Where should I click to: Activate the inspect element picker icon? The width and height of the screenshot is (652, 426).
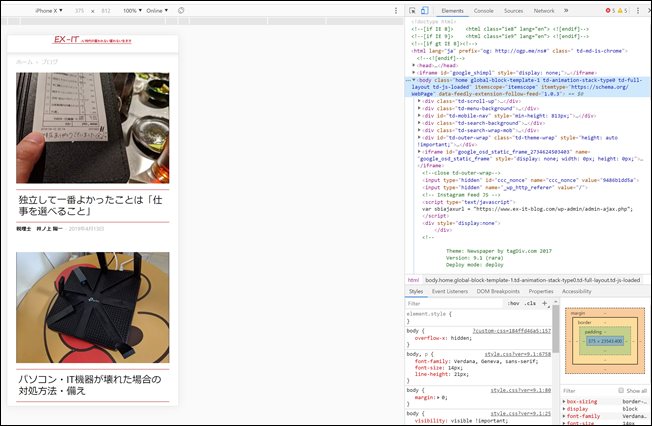point(412,10)
